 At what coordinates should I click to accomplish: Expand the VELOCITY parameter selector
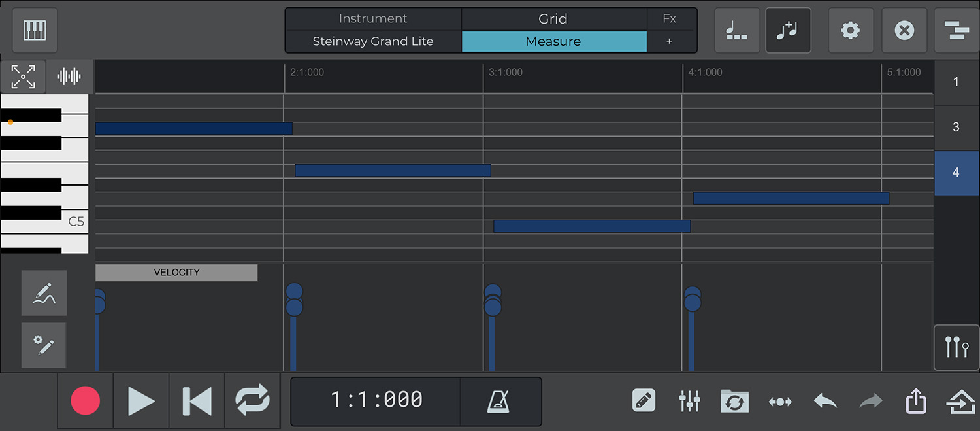point(176,273)
